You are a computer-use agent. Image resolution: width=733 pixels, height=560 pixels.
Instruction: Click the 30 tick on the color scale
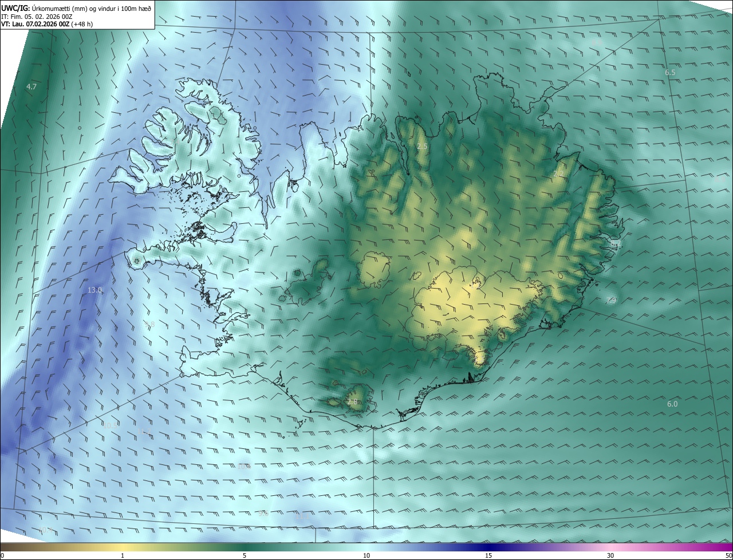610,555
